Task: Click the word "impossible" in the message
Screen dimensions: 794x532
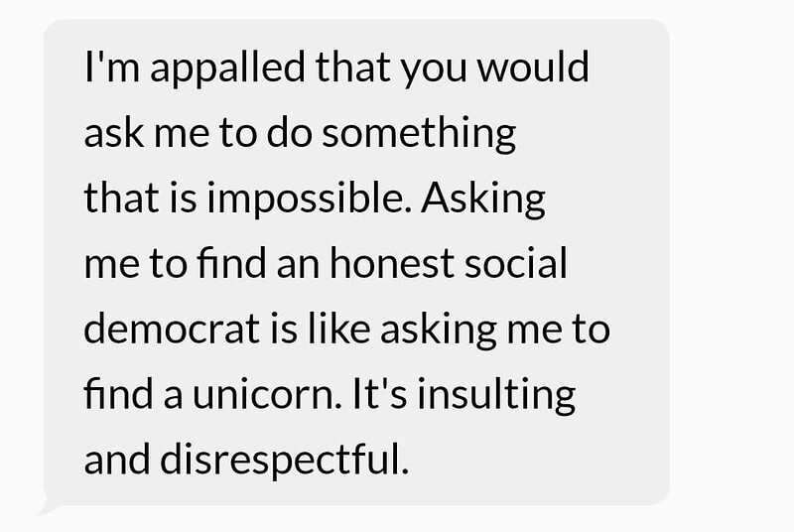Action: tap(309, 199)
